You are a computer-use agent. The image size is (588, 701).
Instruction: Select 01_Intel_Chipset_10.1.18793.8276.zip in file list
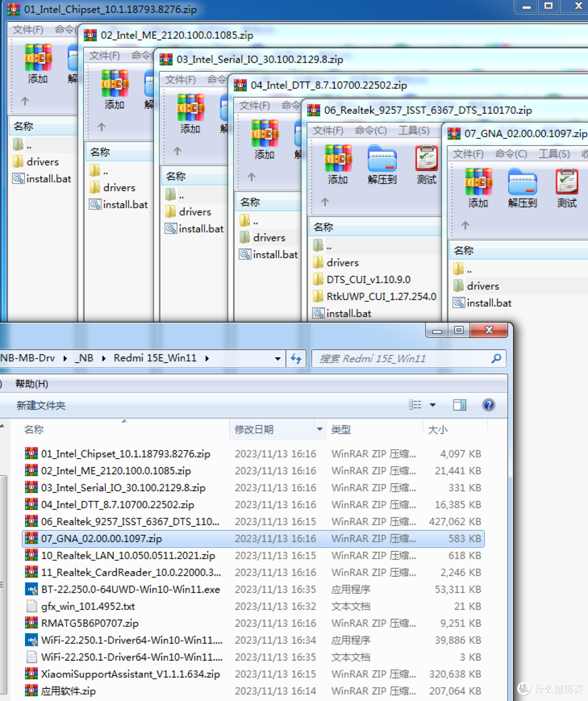click(253, 454)
